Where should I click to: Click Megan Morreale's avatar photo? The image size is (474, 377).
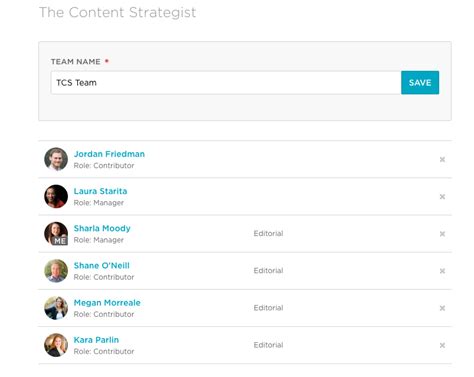pyautogui.click(x=56, y=308)
